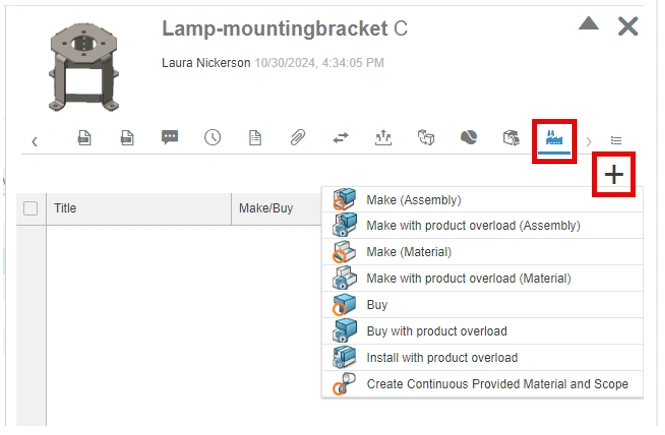
Task: Choose Make (Assembly) from the menu
Action: click(x=413, y=200)
